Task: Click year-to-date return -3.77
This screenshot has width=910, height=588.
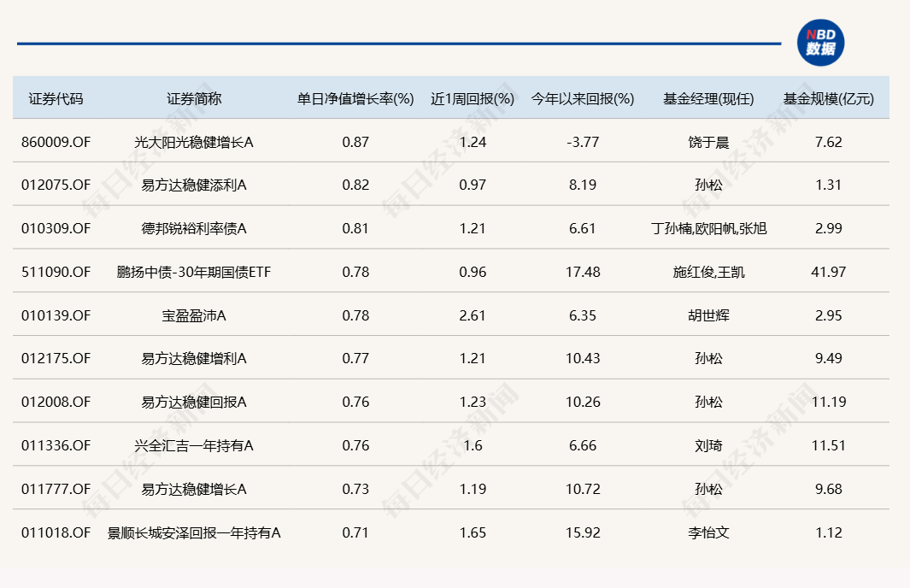Action: (x=583, y=142)
